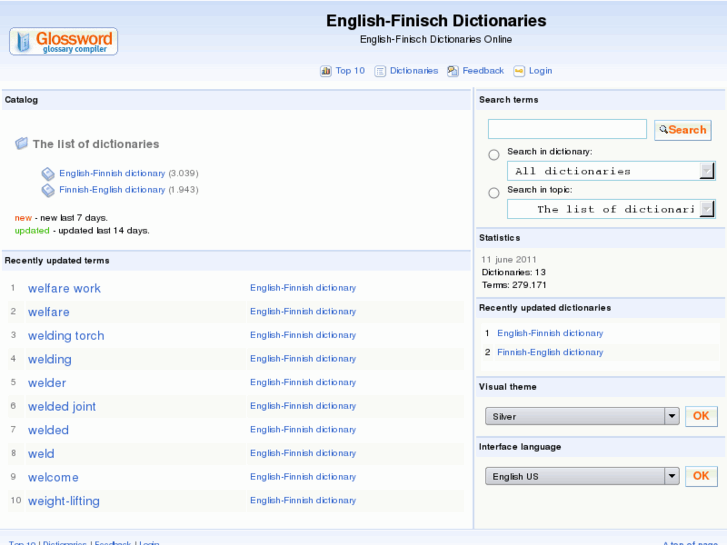Screen dimensions: 727x545
Task: Open the term welfare in row 2
Action: click(x=49, y=312)
